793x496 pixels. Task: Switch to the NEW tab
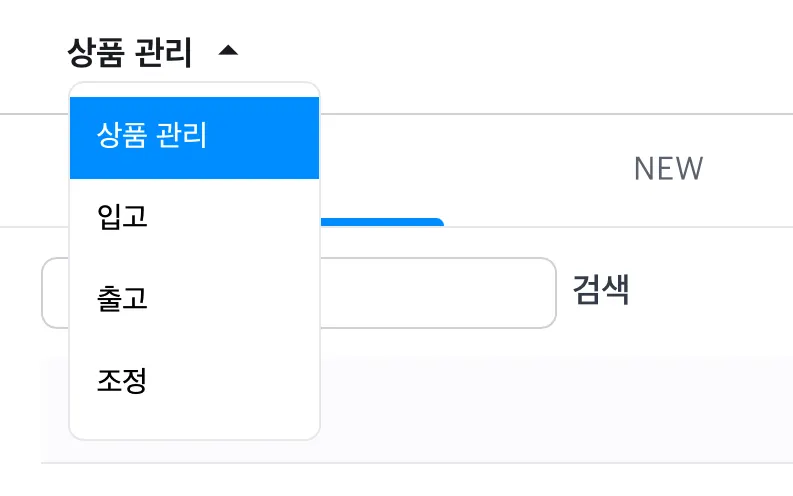pos(668,169)
